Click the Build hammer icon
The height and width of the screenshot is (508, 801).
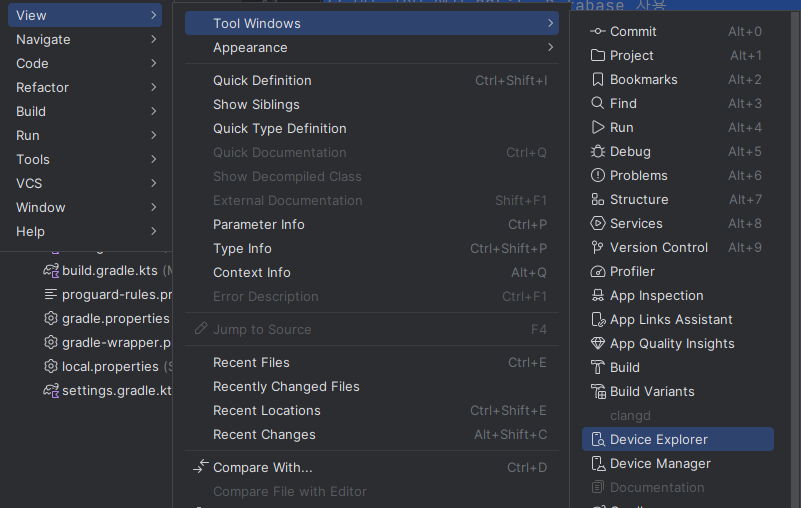pyautogui.click(x=597, y=367)
